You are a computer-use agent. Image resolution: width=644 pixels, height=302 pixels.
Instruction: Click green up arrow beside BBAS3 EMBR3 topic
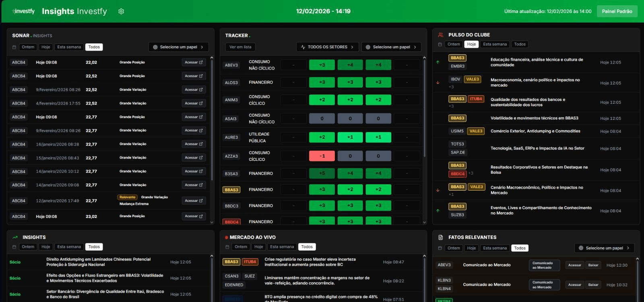(438, 62)
